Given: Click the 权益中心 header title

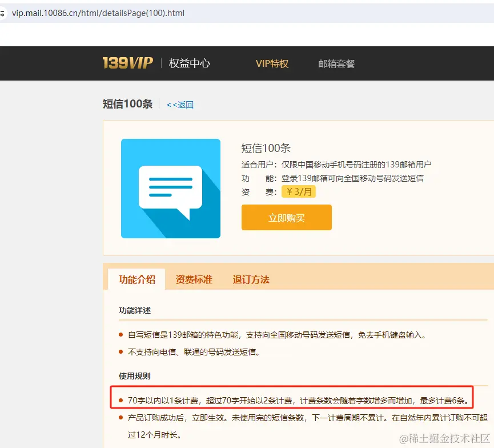Looking at the screenshot, I should click(x=190, y=63).
